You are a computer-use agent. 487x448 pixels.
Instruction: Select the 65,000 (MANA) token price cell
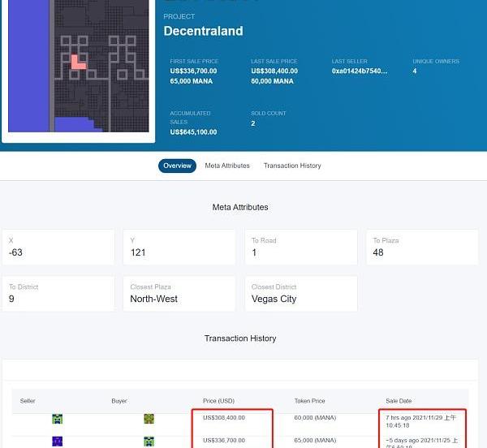coord(315,440)
